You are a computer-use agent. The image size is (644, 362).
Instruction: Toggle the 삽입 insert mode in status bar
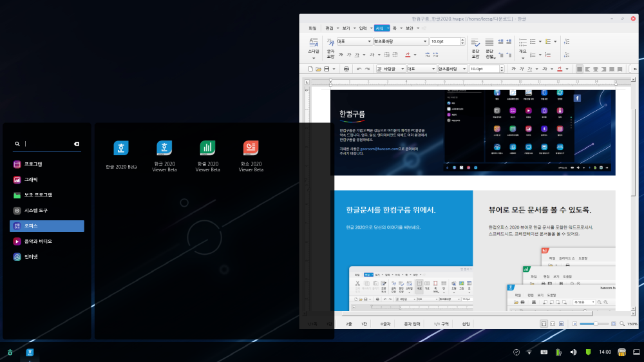pos(466,323)
